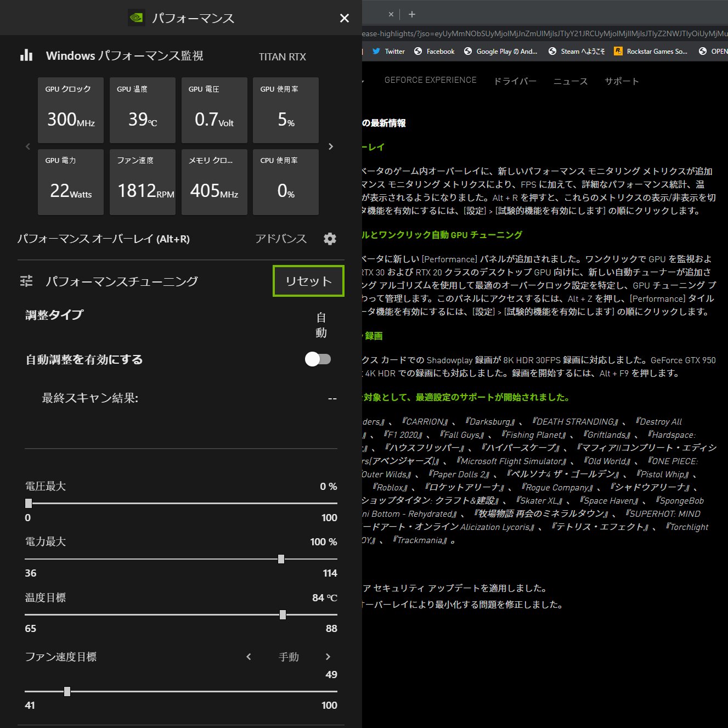Image resolution: width=728 pixels, height=728 pixels.
Task: Click the ファン速度 tile
Action: tap(143, 182)
